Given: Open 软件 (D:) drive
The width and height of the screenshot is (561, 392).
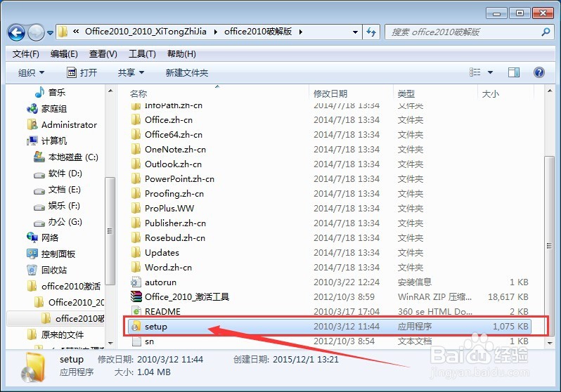Looking at the screenshot, I should [x=58, y=174].
